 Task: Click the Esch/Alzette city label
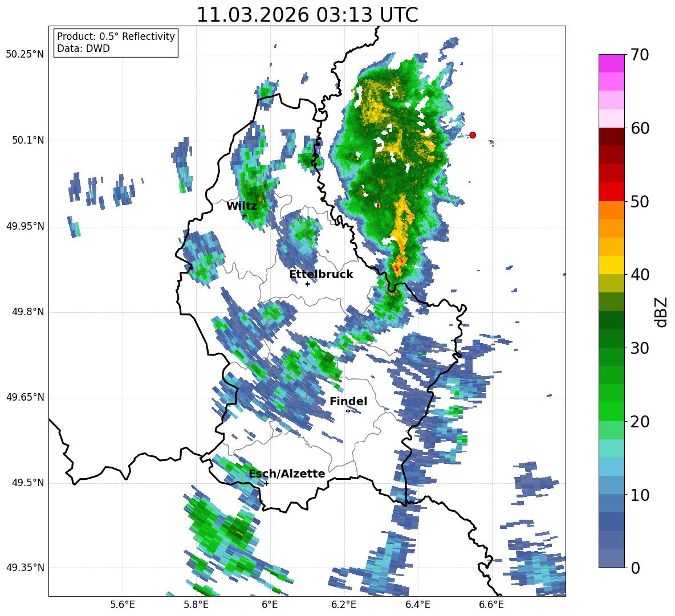287,474
